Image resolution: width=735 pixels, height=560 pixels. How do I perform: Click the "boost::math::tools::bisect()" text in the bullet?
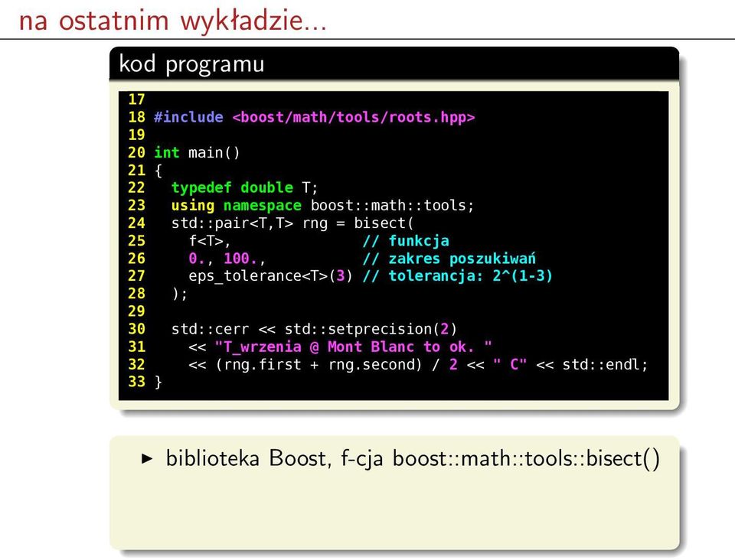[526, 458]
